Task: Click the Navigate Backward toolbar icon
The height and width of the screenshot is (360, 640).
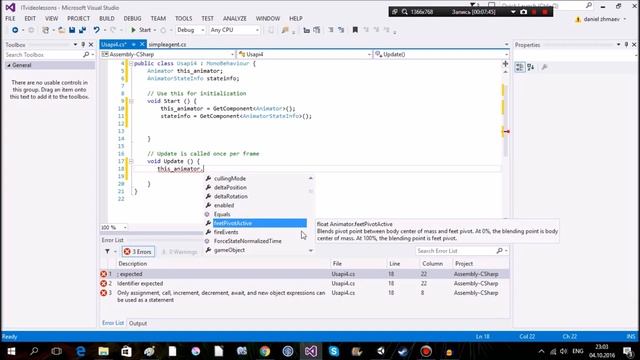Action: (15, 30)
